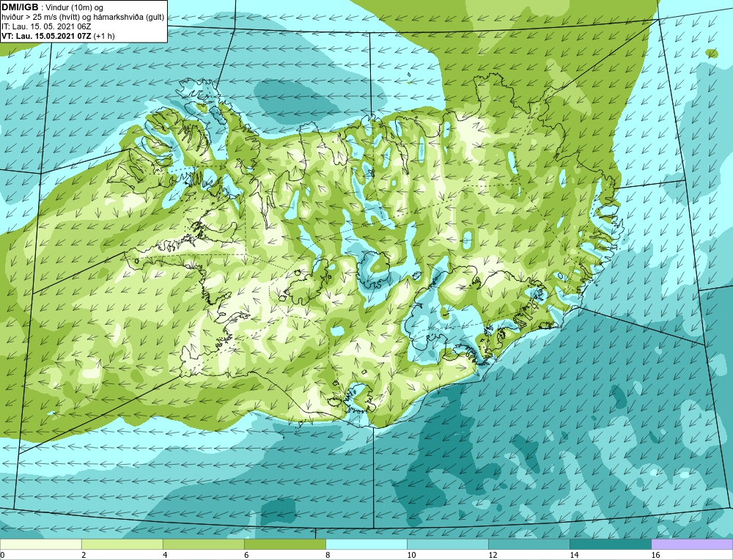733x560 pixels.
Task: Click the legend label 12
Action: (493, 555)
